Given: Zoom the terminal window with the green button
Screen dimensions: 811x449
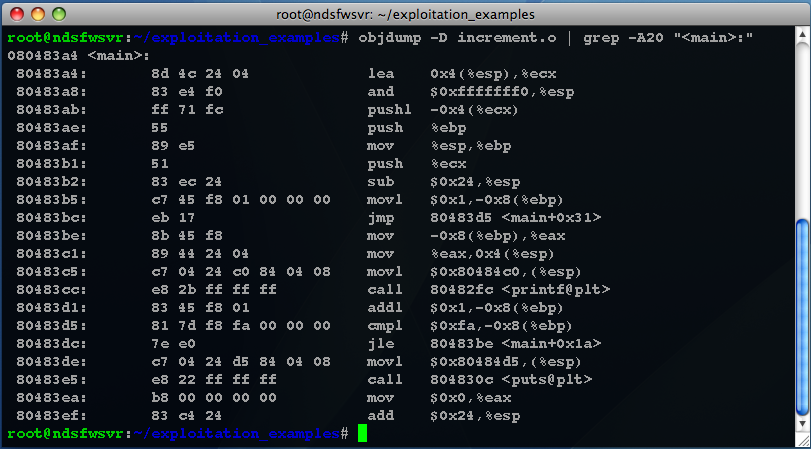Looking at the screenshot, I should point(59,14).
